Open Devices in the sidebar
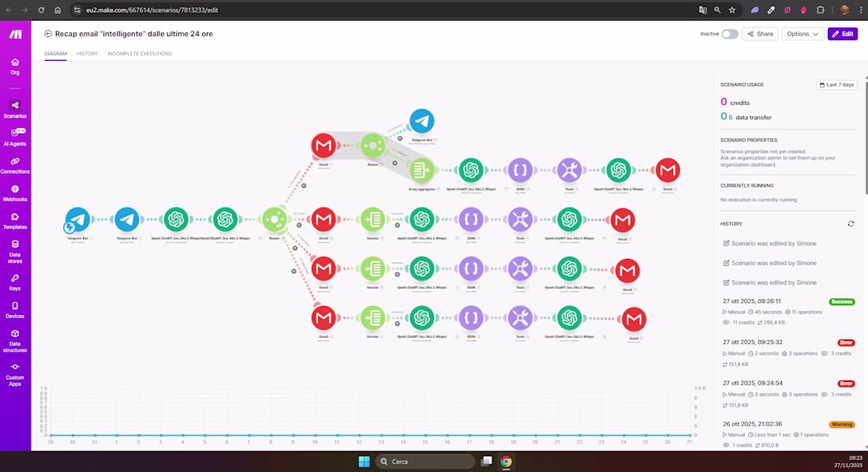 tap(15, 310)
